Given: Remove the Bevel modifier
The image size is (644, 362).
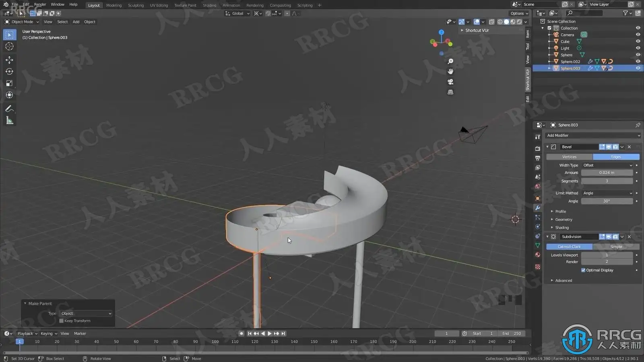Looking at the screenshot, I should point(630,147).
